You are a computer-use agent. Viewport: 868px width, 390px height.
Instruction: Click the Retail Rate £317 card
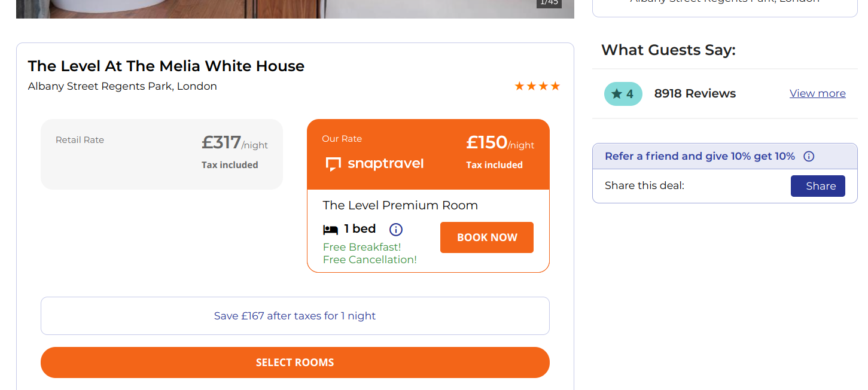(x=162, y=154)
